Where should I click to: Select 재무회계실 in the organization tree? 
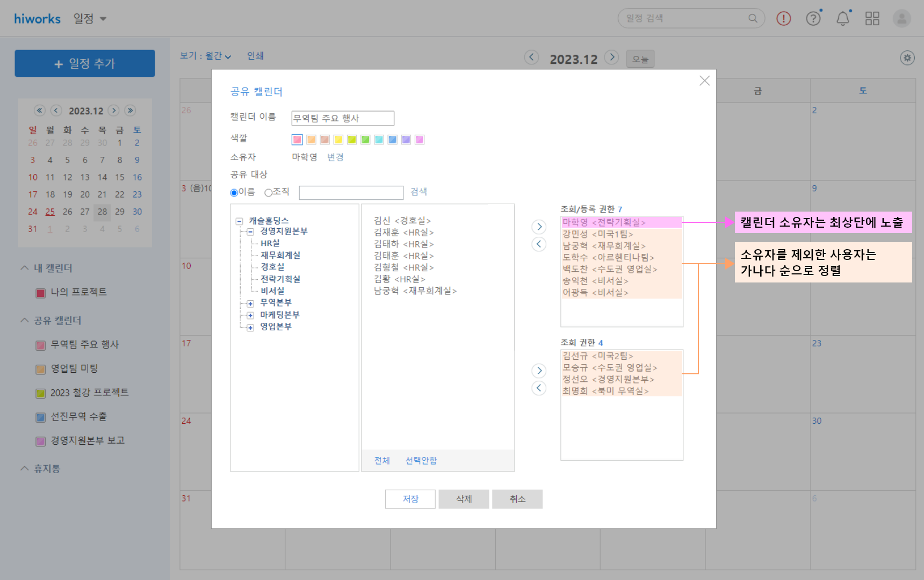pyautogui.click(x=280, y=255)
